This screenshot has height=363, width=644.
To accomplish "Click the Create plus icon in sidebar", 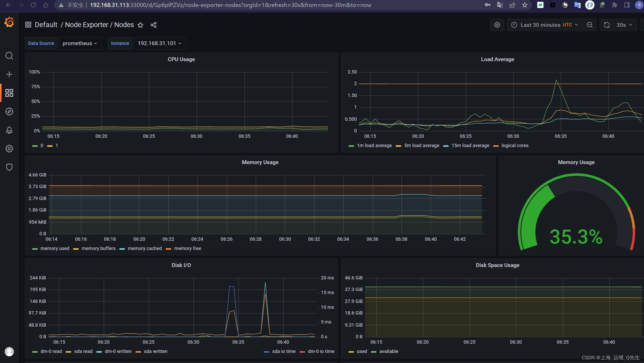I will (x=9, y=74).
